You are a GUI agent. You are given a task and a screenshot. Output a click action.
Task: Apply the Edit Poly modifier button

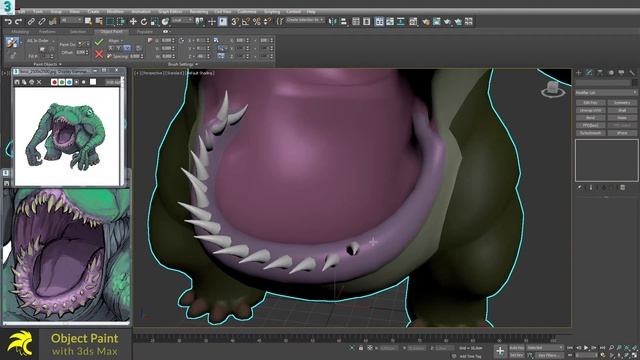pyautogui.click(x=591, y=103)
